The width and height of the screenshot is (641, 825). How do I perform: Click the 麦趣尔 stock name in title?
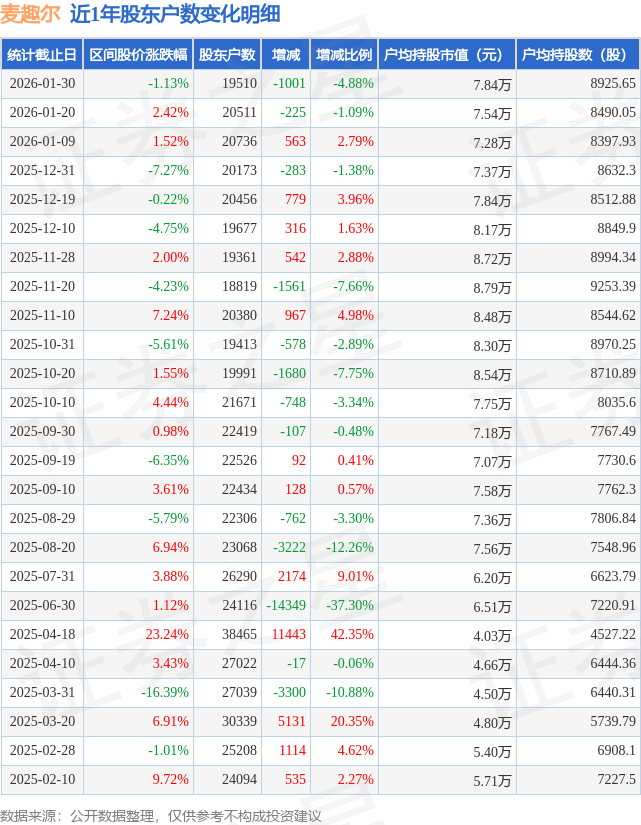pyautogui.click(x=31, y=14)
